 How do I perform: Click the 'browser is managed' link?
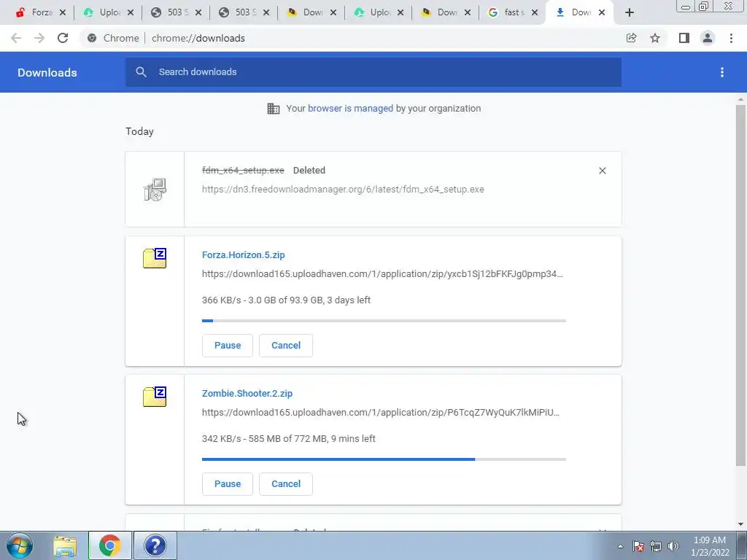click(x=351, y=109)
